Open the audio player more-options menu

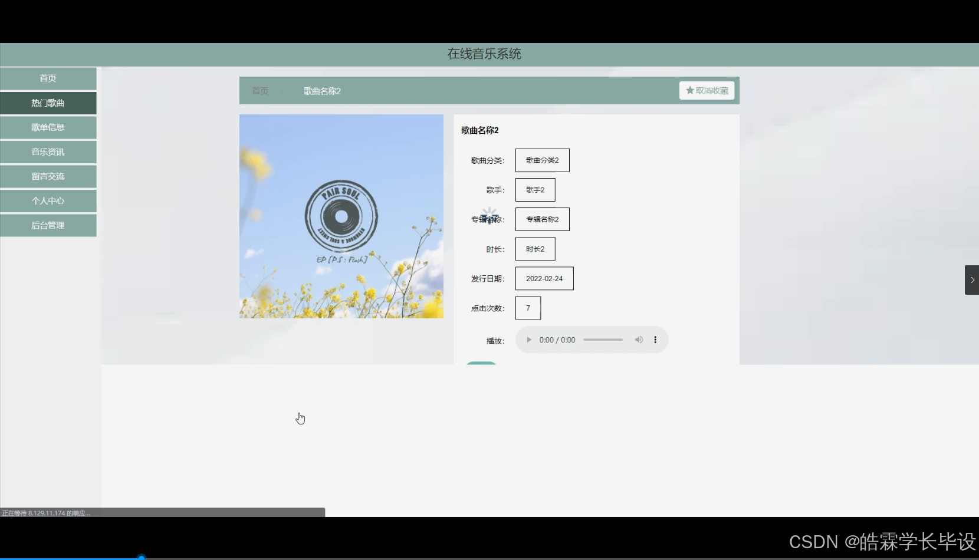pyautogui.click(x=655, y=340)
